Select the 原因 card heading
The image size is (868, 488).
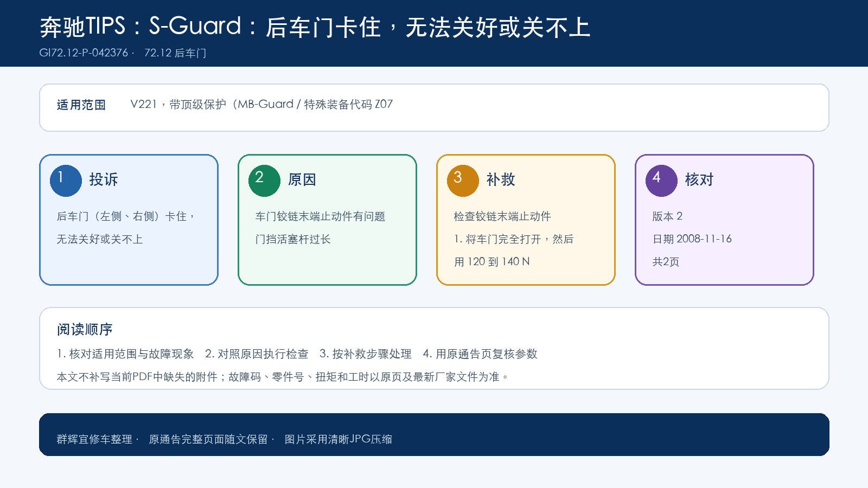click(302, 179)
